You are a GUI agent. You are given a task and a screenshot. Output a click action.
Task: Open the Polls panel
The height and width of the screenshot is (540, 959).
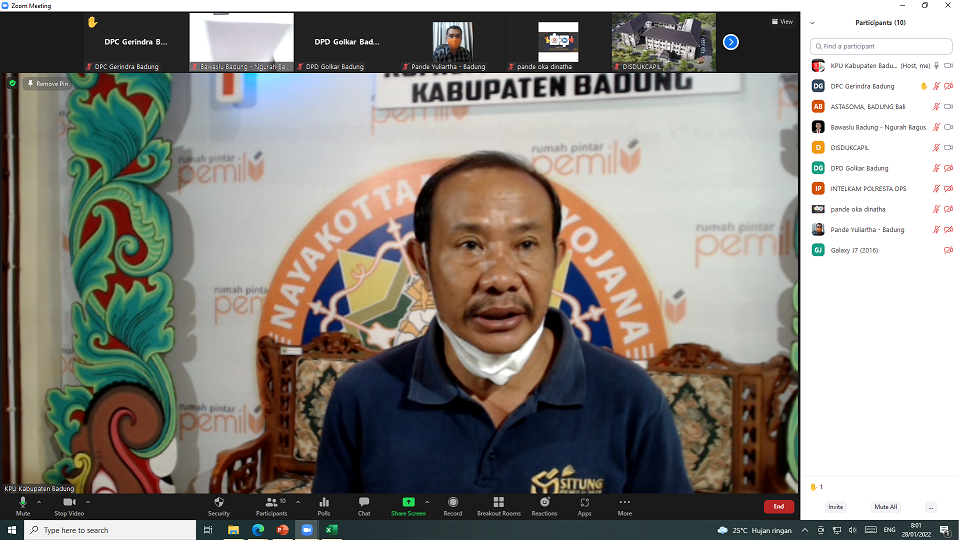(x=324, y=505)
